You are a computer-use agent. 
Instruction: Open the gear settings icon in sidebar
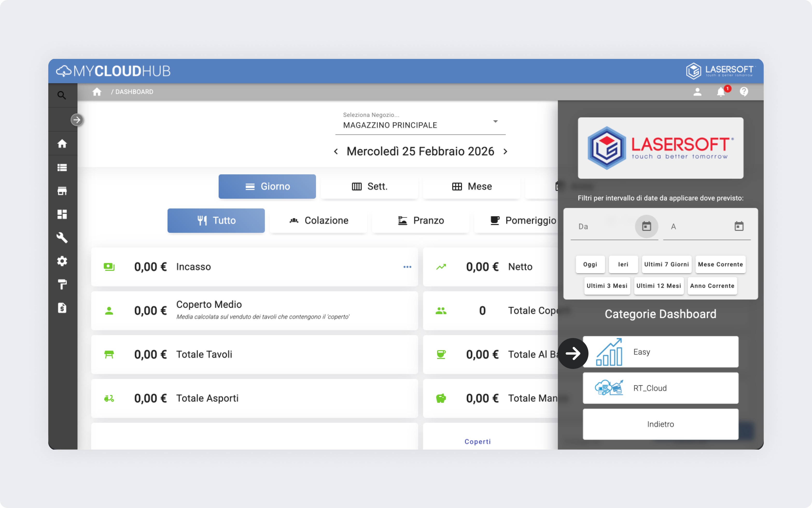62,261
